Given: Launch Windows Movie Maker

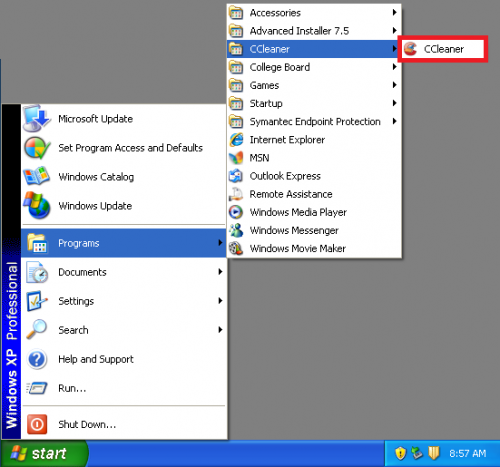Looking at the screenshot, I should [314, 248].
